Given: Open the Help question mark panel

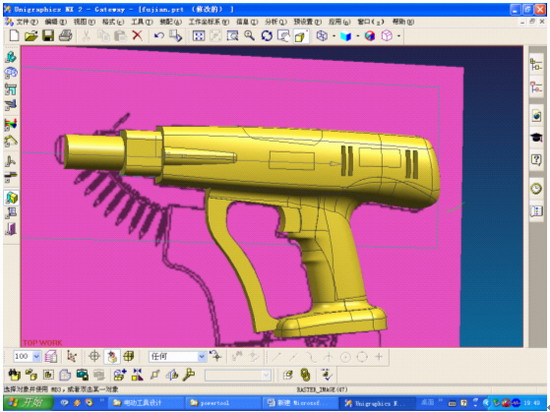Looking at the screenshot, I should [x=536, y=160].
